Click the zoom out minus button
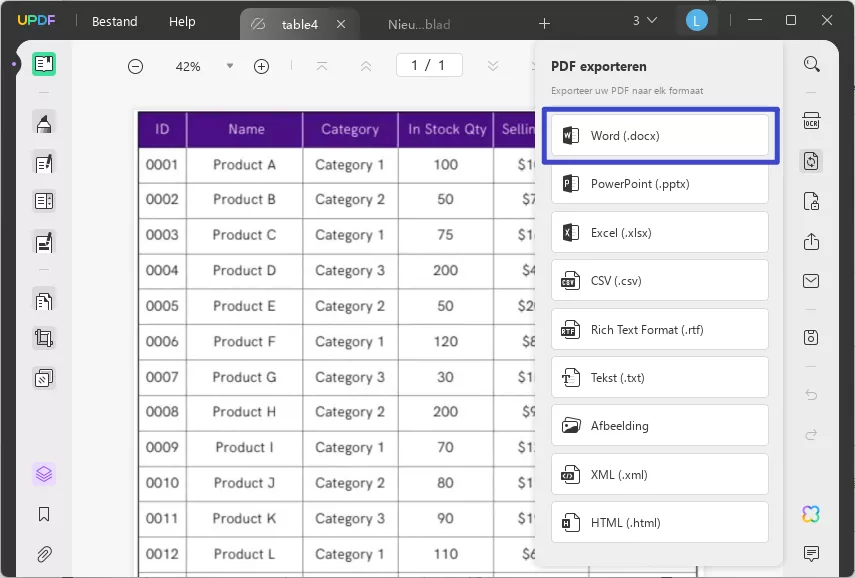Screen dimensions: 855x578 coord(135,66)
